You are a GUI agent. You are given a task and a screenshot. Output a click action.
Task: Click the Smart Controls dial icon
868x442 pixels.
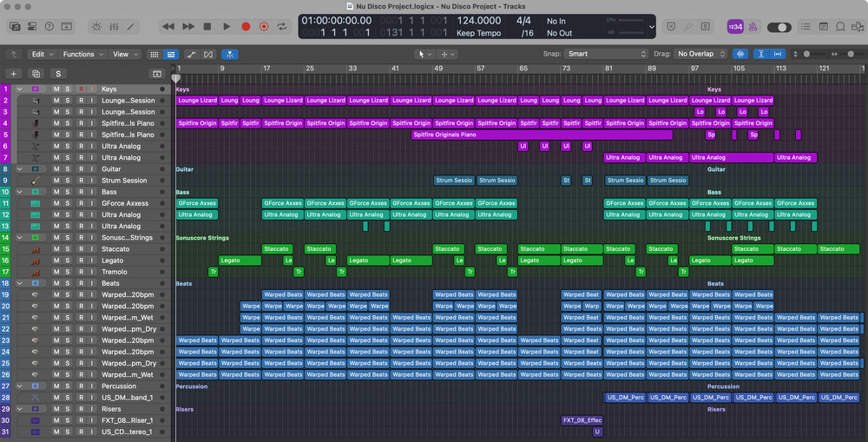(95, 27)
